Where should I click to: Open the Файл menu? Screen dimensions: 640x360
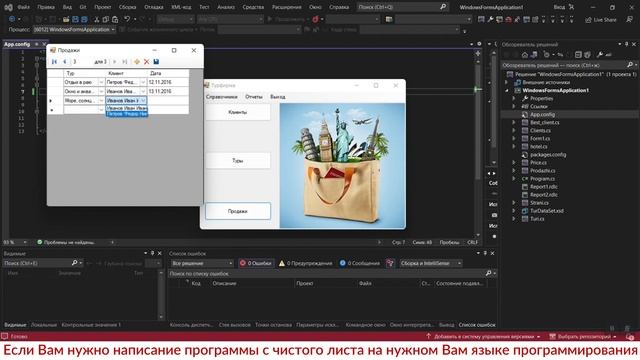coord(23,7)
